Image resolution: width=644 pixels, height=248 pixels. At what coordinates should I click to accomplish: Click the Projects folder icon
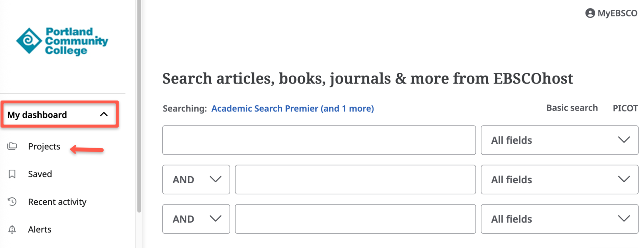12,146
